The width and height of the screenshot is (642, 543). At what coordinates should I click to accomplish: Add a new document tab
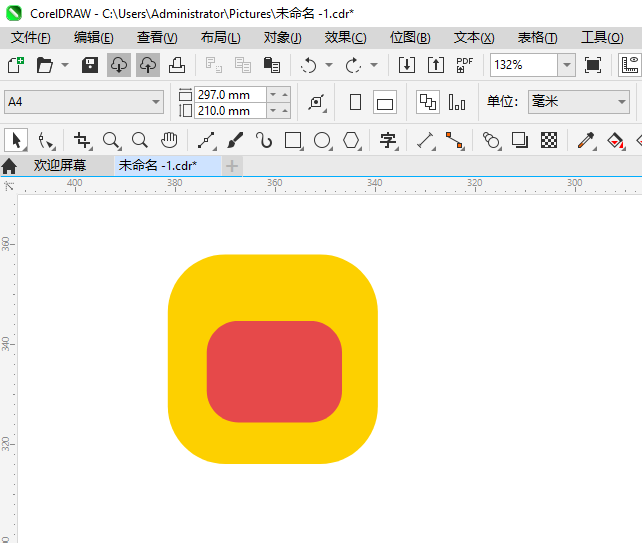click(x=232, y=166)
